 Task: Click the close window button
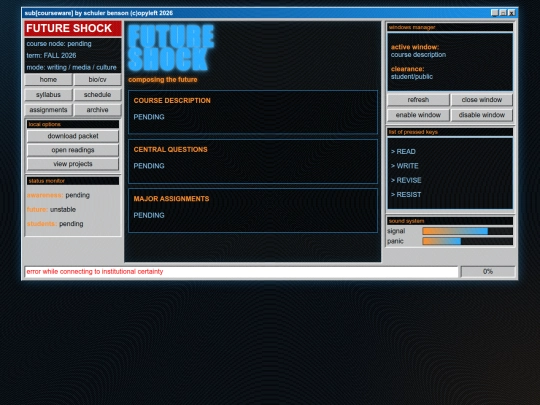482,100
